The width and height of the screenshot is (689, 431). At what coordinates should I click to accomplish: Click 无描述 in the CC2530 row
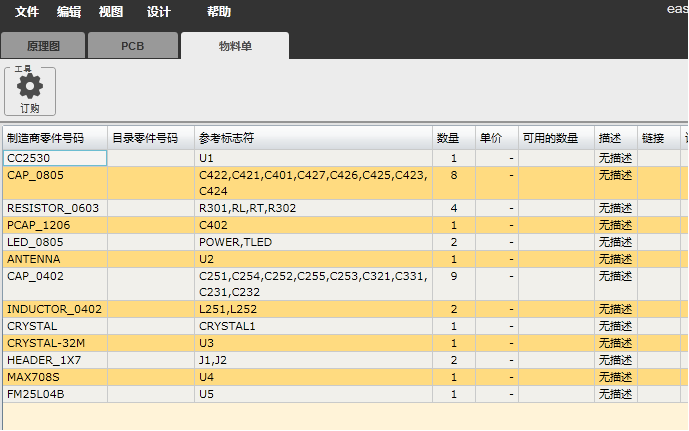pos(616,158)
